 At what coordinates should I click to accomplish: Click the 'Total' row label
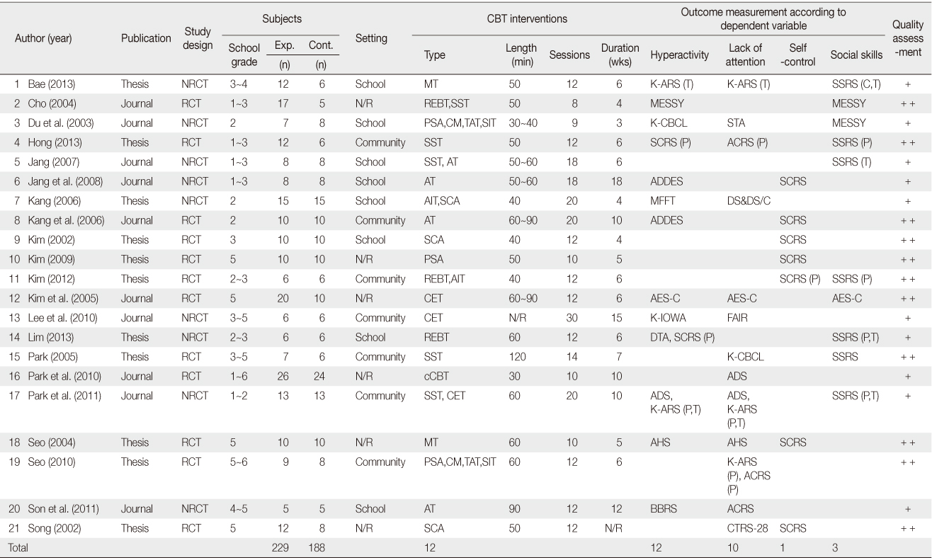[x=18, y=548]
